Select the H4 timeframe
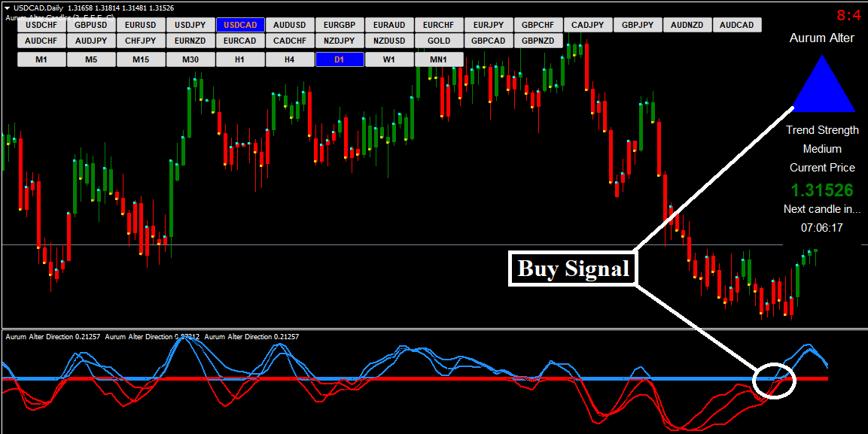This screenshot has width=868, height=434. coord(290,59)
